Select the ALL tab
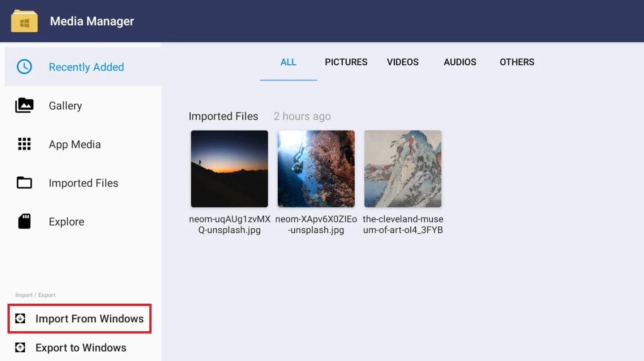 (x=288, y=62)
